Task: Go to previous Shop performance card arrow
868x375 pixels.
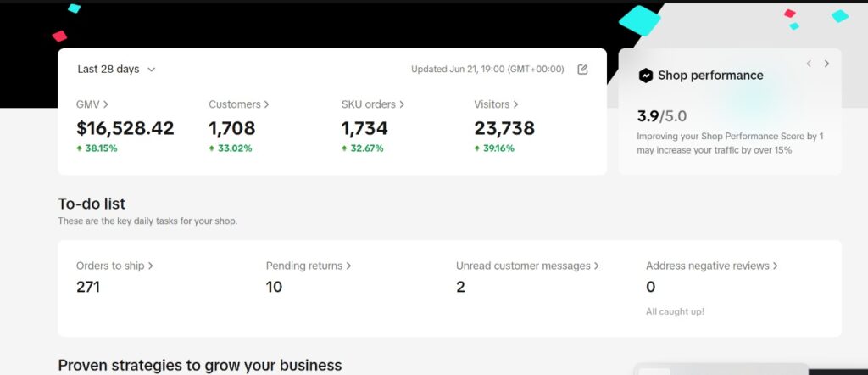Action: pos(809,64)
